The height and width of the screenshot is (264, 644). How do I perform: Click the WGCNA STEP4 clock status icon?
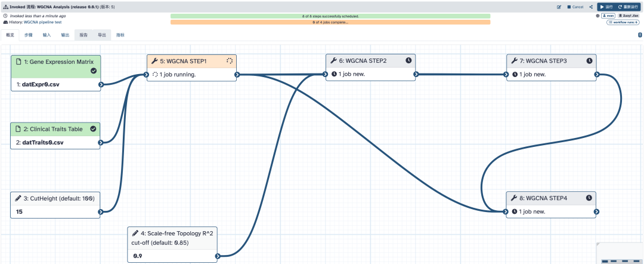coord(589,198)
